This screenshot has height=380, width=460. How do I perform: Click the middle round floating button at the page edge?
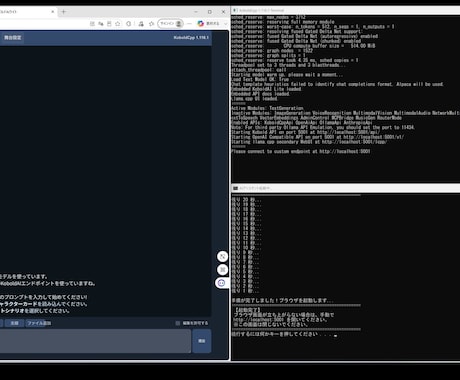pyautogui.click(x=222, y=269)
